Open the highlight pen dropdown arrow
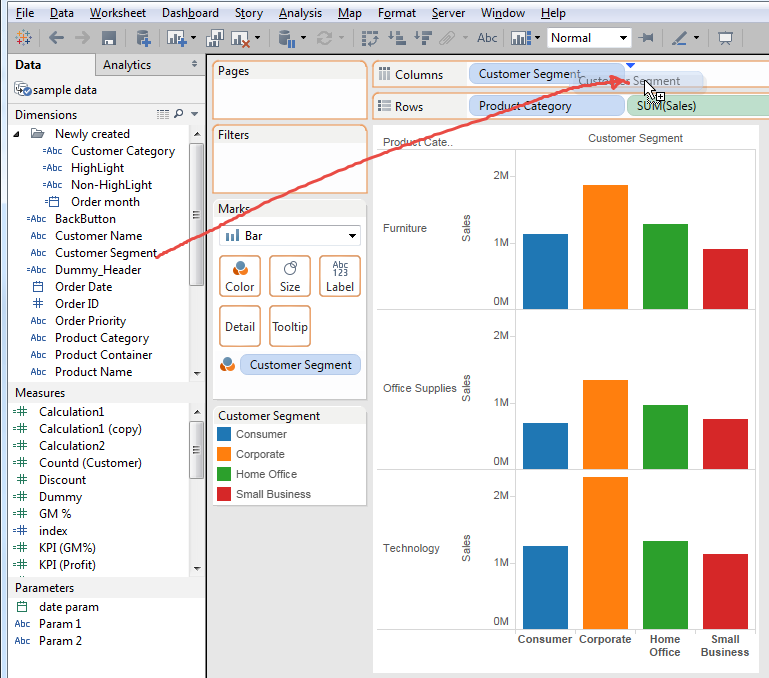Screen dimensions: 769x678 coord(696,38)
